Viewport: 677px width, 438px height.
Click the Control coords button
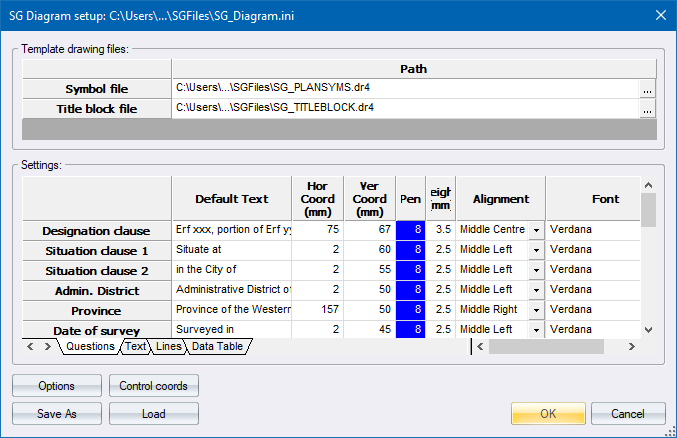coord(153,386)
